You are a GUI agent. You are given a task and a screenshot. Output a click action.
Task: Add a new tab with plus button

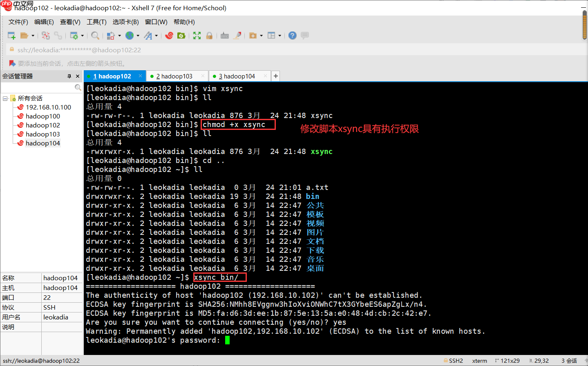(x=276, y=76)
